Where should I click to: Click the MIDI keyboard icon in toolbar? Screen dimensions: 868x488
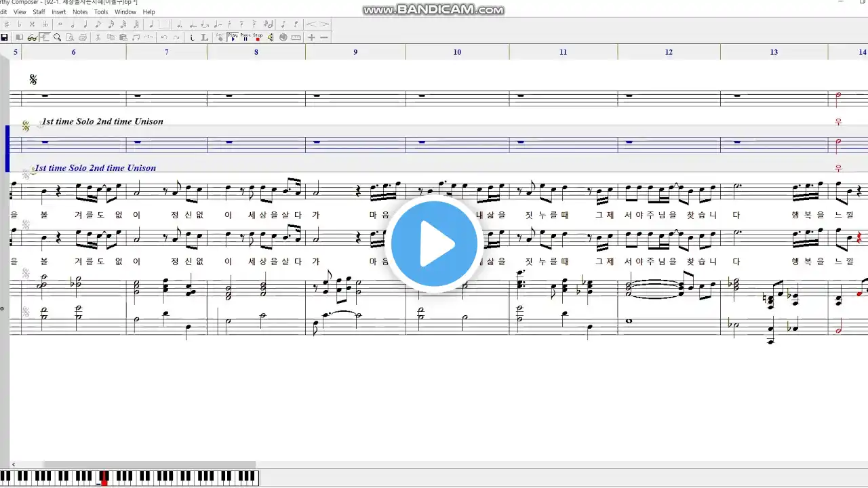click(296, 37)
